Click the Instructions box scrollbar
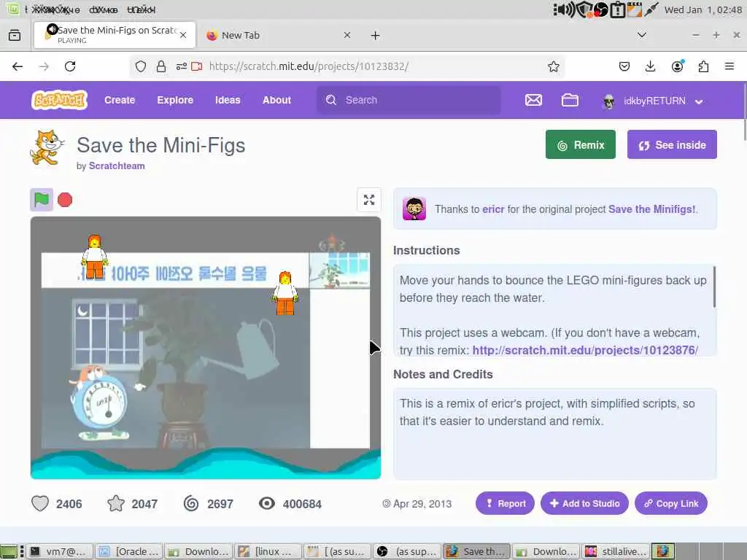 [714, 287]
